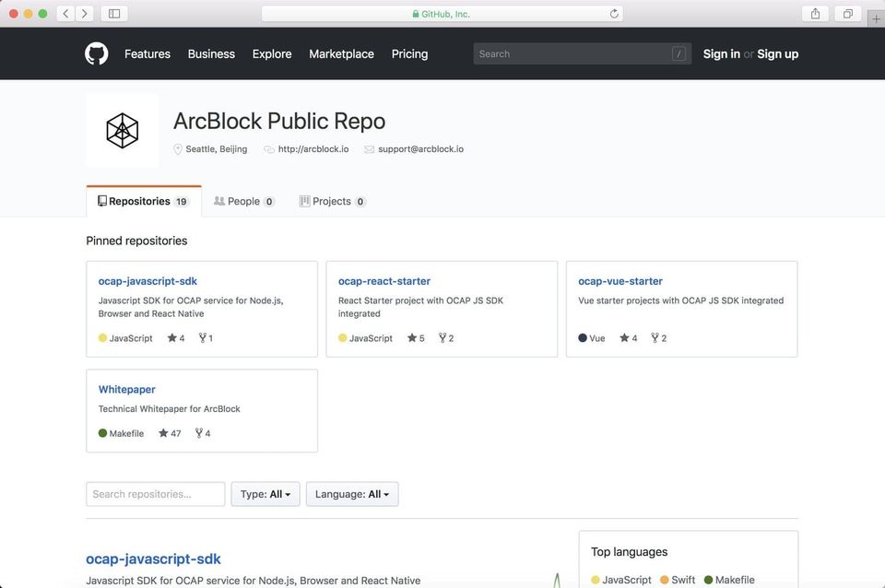Switch to the Projects tab
Viewport: 885px width, 588px height.
coord(332,201)
